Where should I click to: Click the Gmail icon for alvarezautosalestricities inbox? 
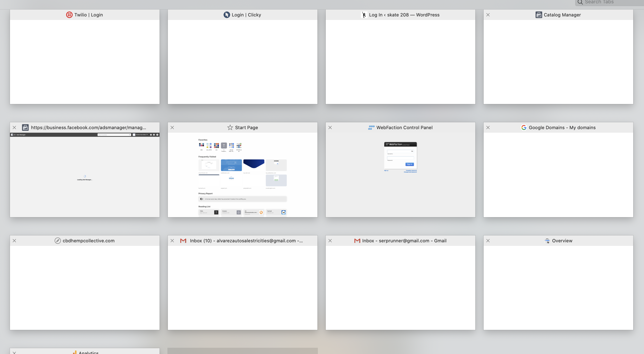point(183,241)
